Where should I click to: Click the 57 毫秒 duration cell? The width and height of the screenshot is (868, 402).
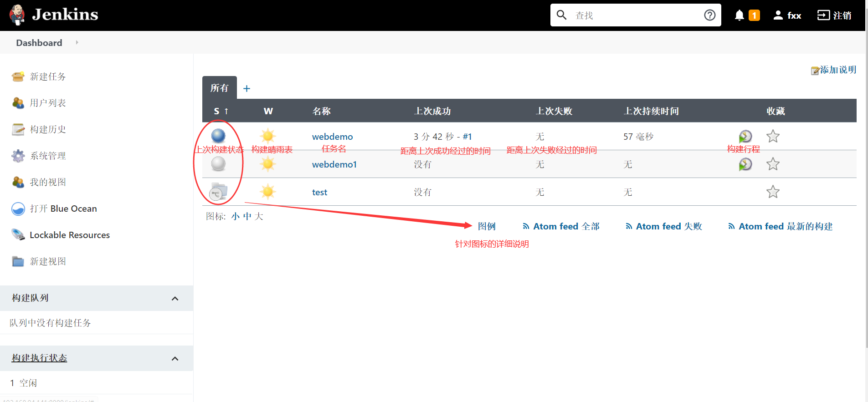(x=638, y=137)
